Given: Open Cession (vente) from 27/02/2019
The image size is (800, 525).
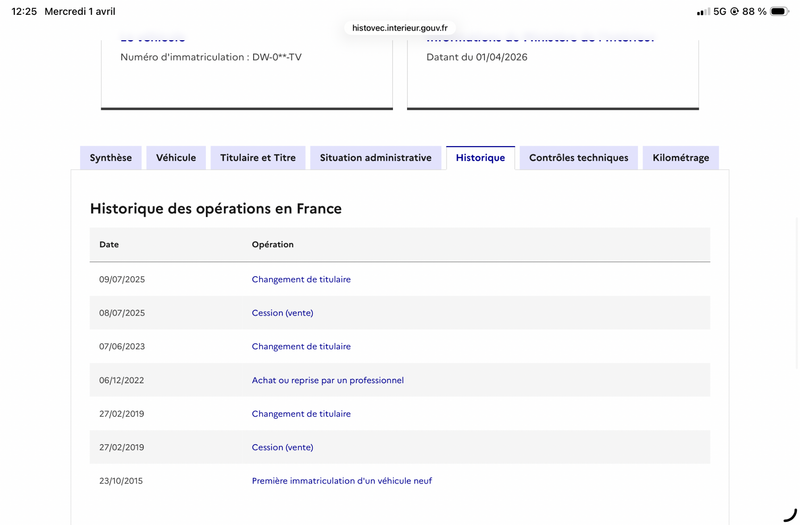Looking at the screenshot, I should [x=282, y=447].
